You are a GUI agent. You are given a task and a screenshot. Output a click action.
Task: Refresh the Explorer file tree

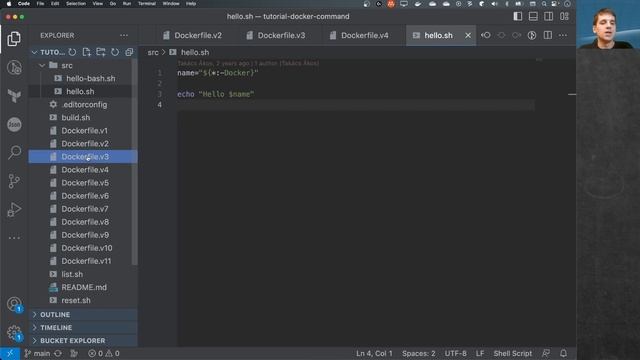coord(115,52)
